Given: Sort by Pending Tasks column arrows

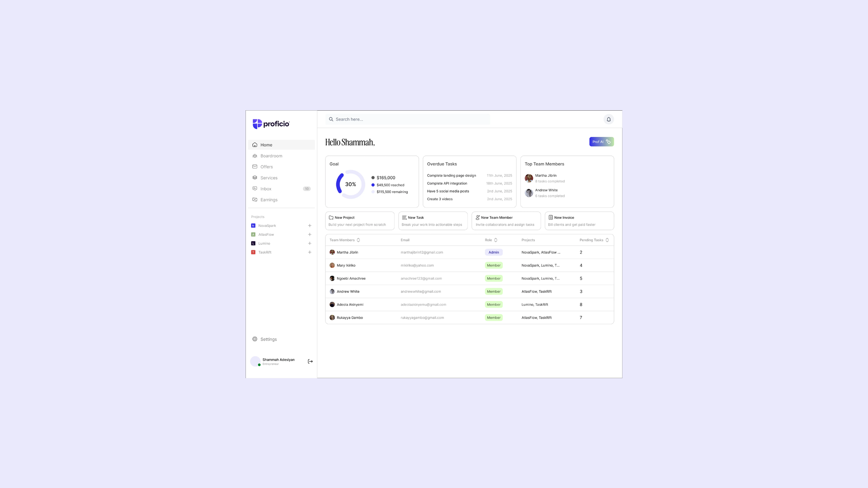Looking at the screenshot, I should point(607,240).
